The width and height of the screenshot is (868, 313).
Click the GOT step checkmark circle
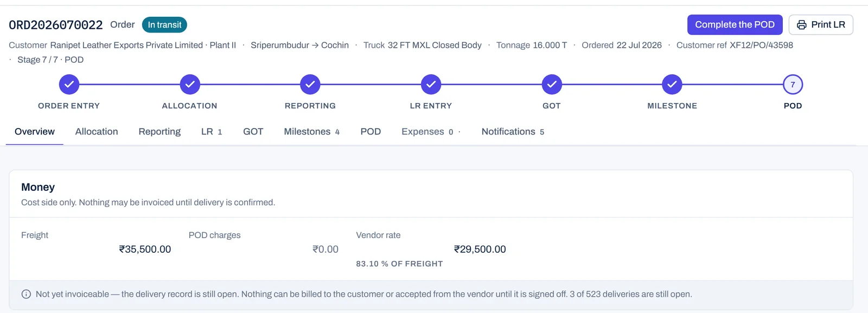click(552, 84)
